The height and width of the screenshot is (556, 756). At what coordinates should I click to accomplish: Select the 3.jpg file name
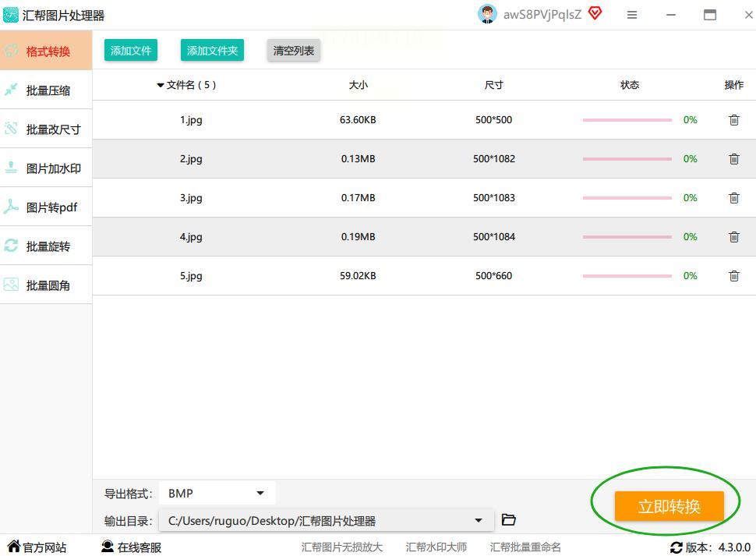coord(191,198)
